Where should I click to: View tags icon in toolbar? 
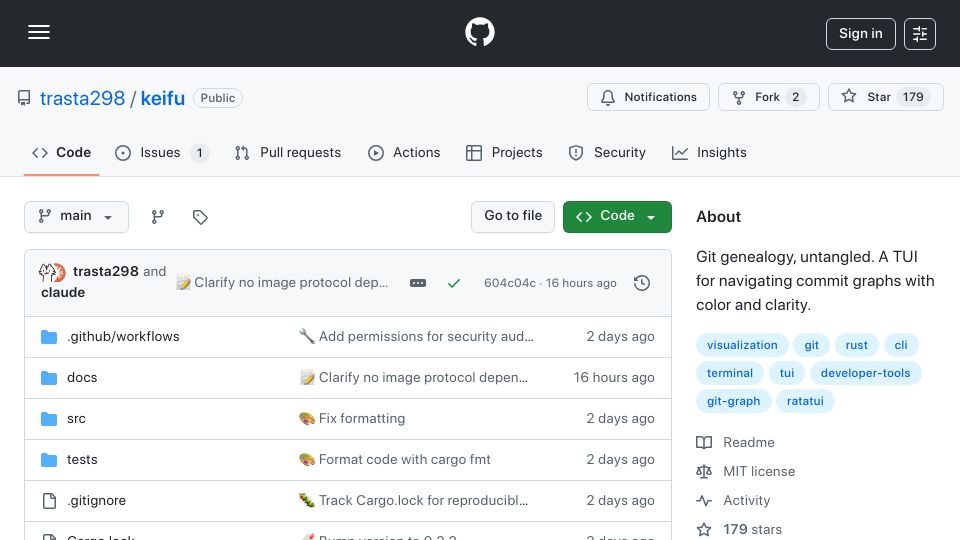[x=200, y=217]
